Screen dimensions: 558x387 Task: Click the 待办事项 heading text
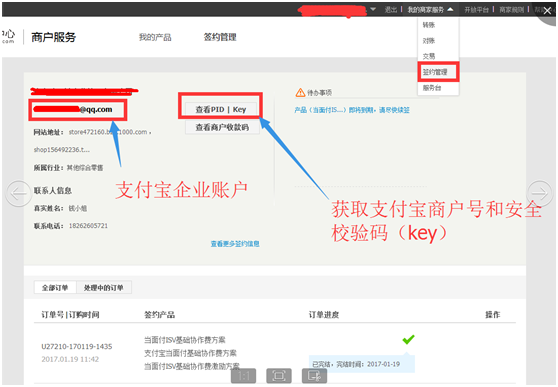[x=319, y=93]
